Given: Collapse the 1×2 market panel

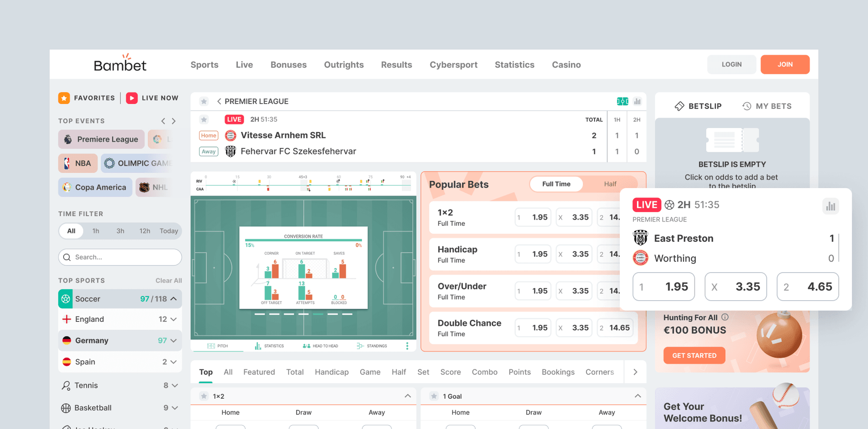Looking at the screenshot, I should [x=408, y=396].
